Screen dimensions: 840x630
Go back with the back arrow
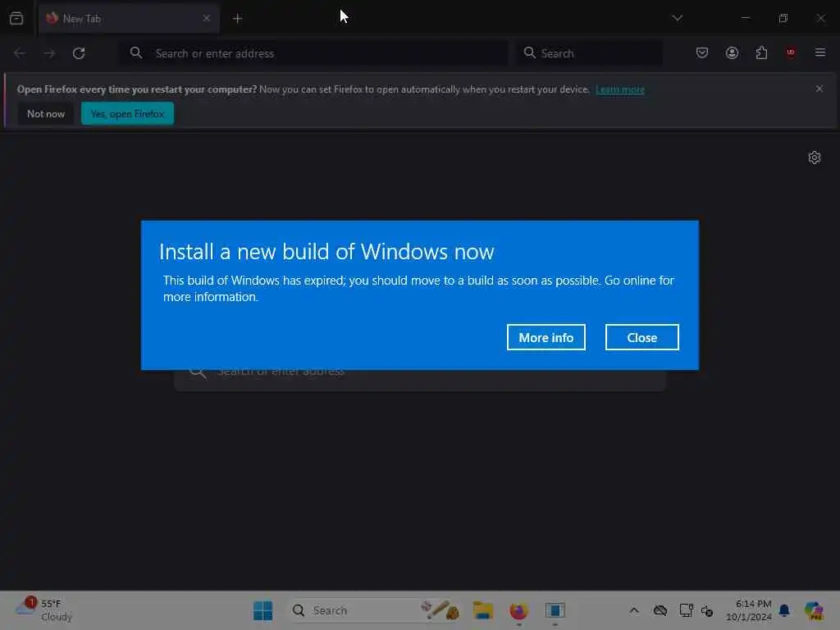tap(20, 53)
